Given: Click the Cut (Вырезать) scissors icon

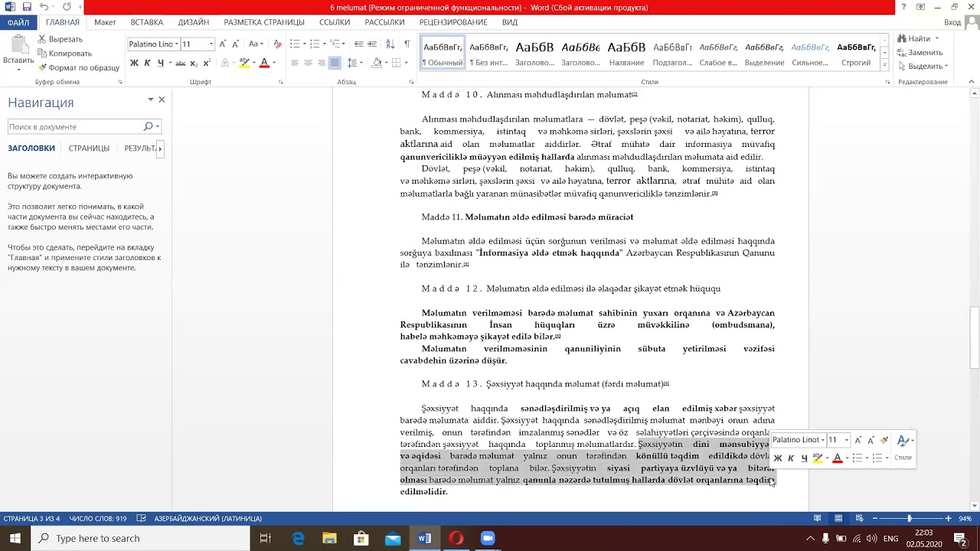Looking at the screenshot, I should [42, 39].
